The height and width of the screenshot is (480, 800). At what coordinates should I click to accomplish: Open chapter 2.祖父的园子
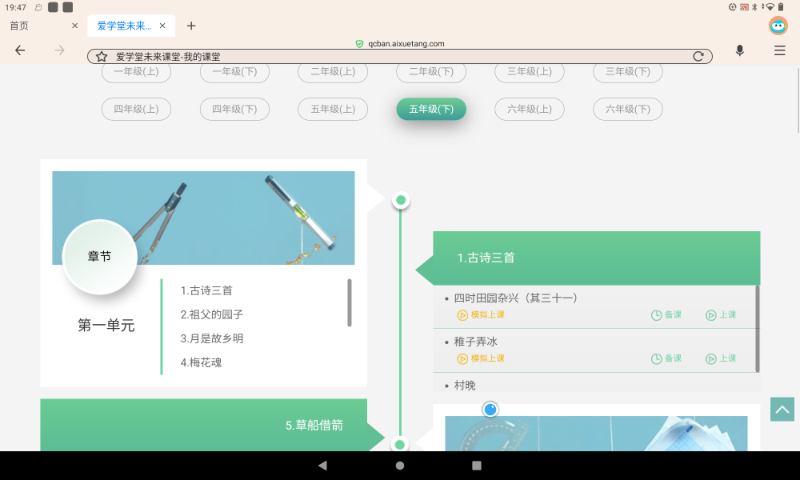[212, 315]
